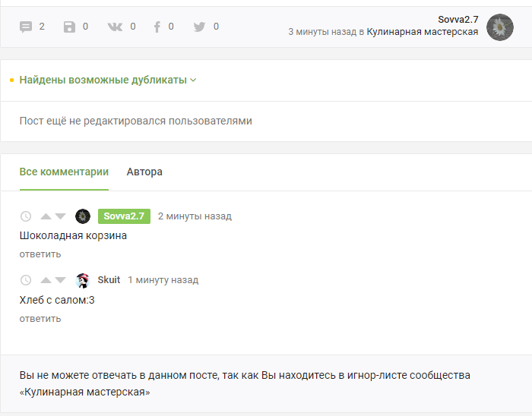Click clock icon on Sovva2.7 comment
This screenshot has width=532, height=416.
(26, 216)
